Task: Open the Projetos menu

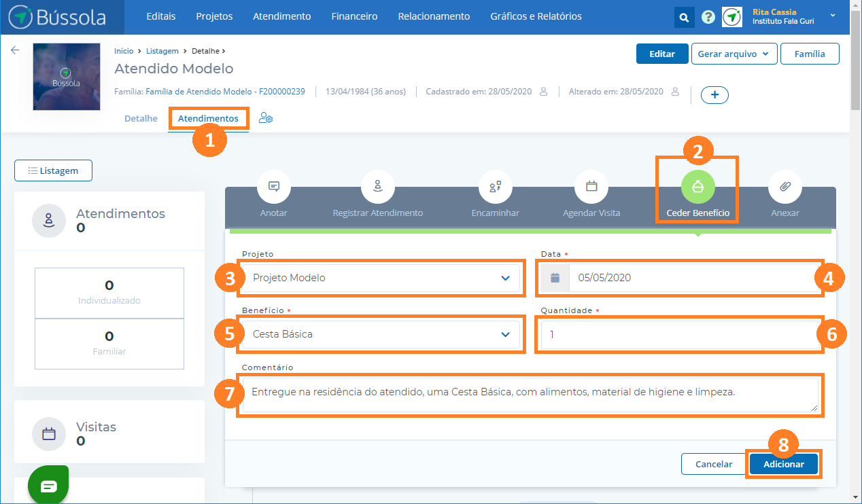Action: tap(214, 16)
